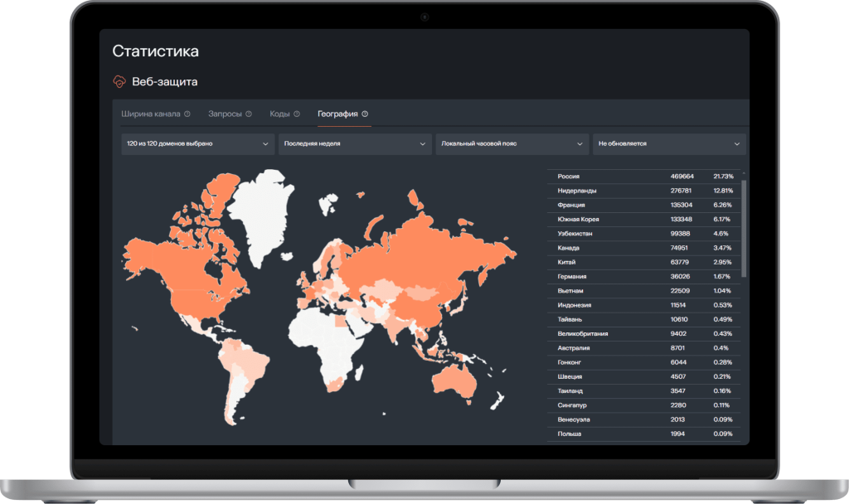Viewport: 849px width, 504px height.
Task: Expand the Не обновляется refresh dropdown
Action: click(x=668, y=143)
